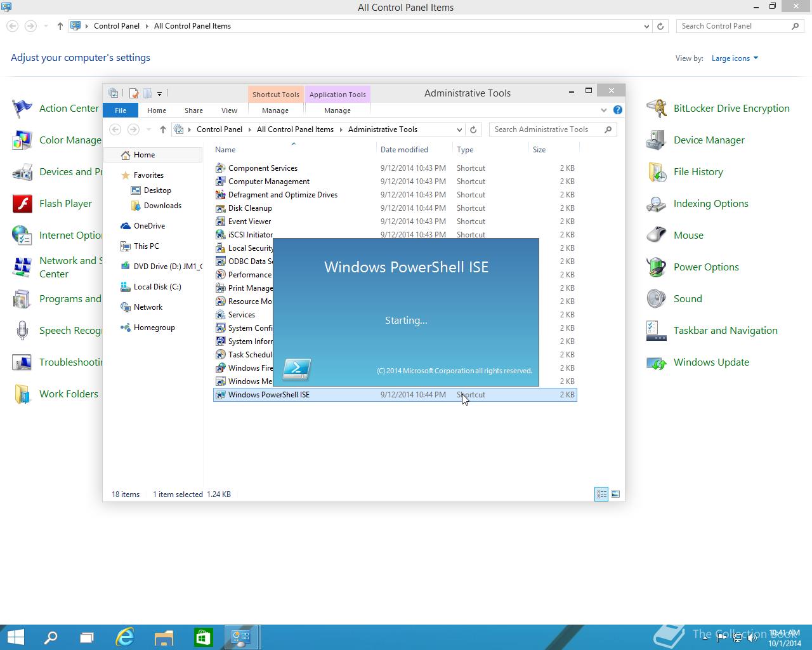
Task: Open Quick Access Toolbar customize dropdown
Action: tap(159, 93)
